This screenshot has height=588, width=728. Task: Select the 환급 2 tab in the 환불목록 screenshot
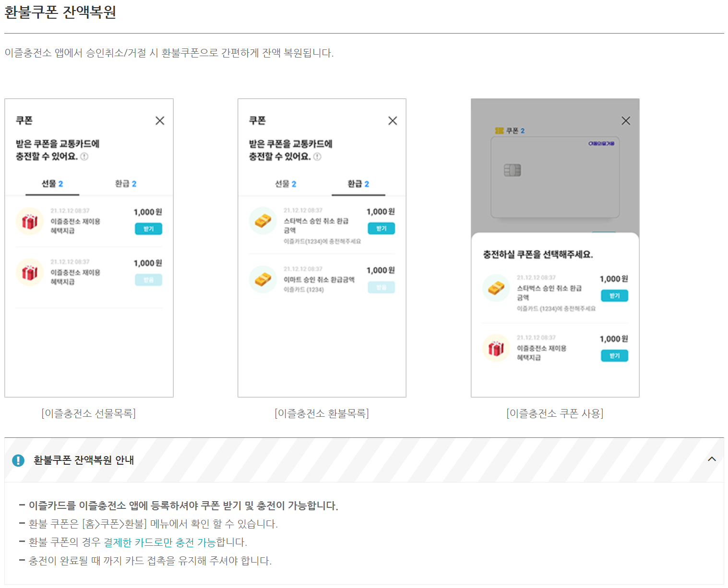tap(358, 184)
